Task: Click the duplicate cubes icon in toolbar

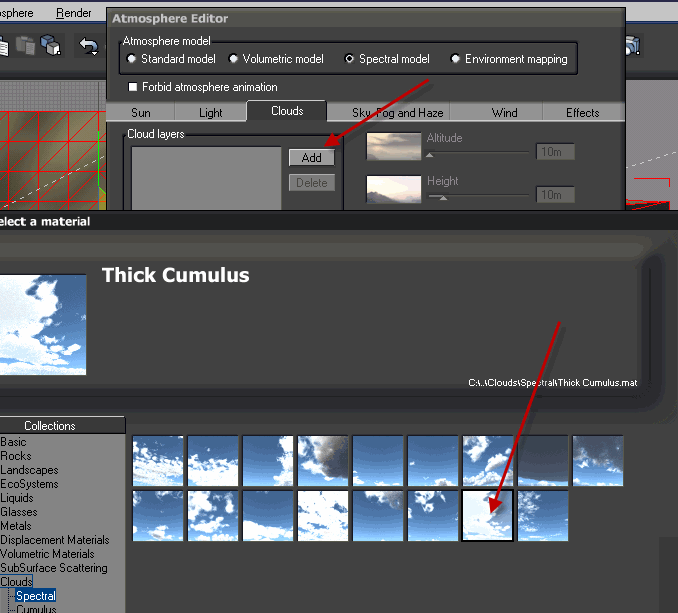Action: [x=51, y=45]
